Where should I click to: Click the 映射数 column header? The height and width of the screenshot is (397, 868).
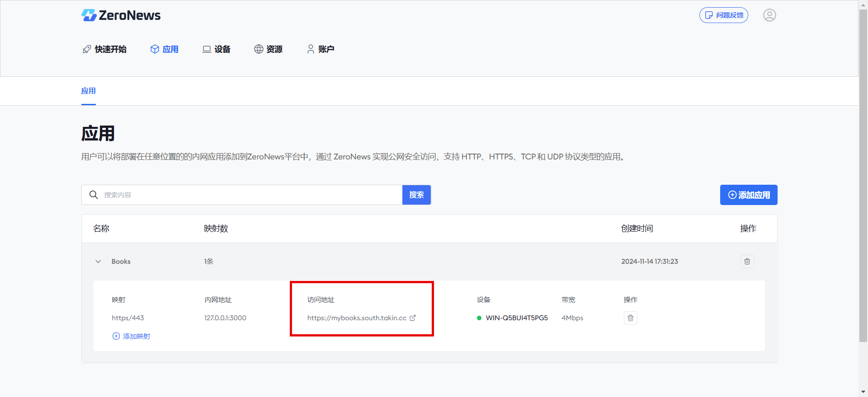[216, 229]
